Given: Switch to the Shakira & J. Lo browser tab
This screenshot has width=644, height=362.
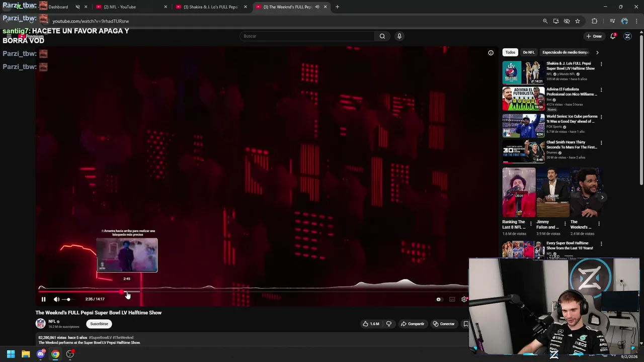Looking at the screenshot, I should tap(211, 7).
